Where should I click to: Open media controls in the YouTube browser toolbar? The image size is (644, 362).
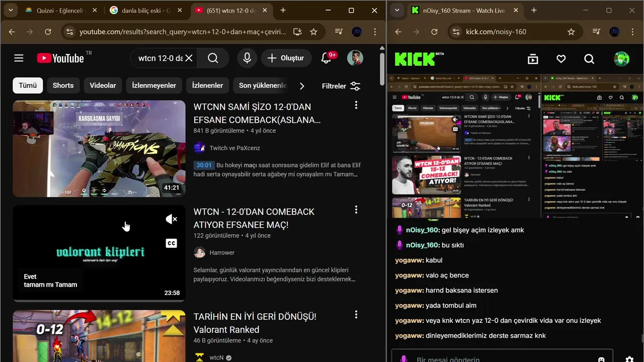pyautogui.click(x=339, y=32)
